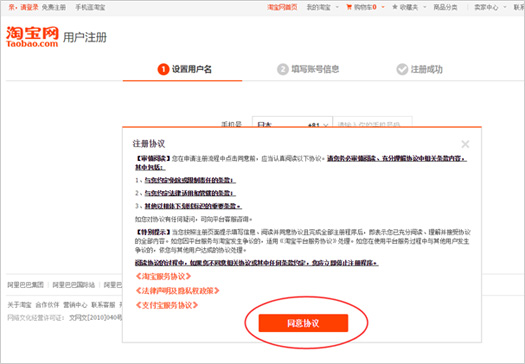The height and width of the screenshot is (364, 525).
Task: Expand the 收藏夹 dropdown arrow
Action: pyautogui.click(x=425, y=7)
